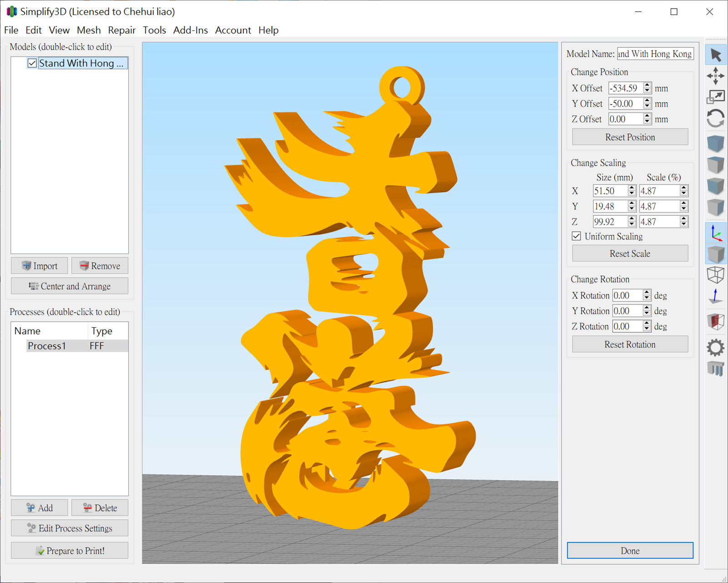The image size is (728, 583).
Task: Click the Prepare to Print! button
Action: [x=70, y=551]
